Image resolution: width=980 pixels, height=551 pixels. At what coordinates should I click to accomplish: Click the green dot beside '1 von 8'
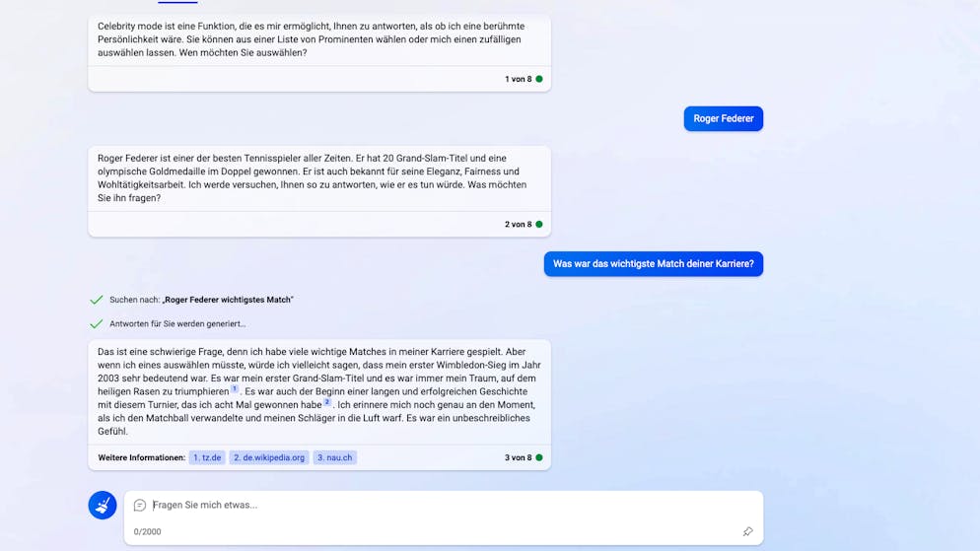coord(539,79)
